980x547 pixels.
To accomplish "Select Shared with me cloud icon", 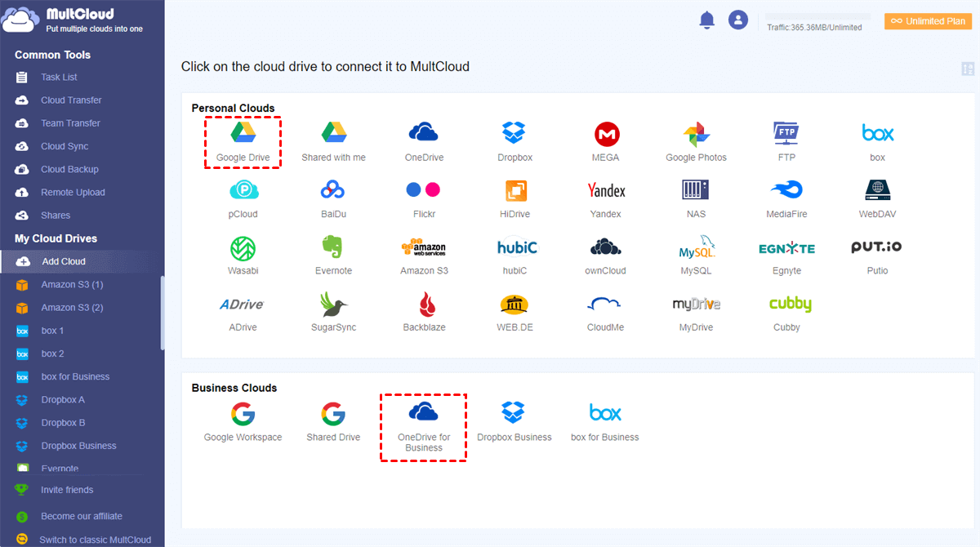I will [x=333, y=141].
